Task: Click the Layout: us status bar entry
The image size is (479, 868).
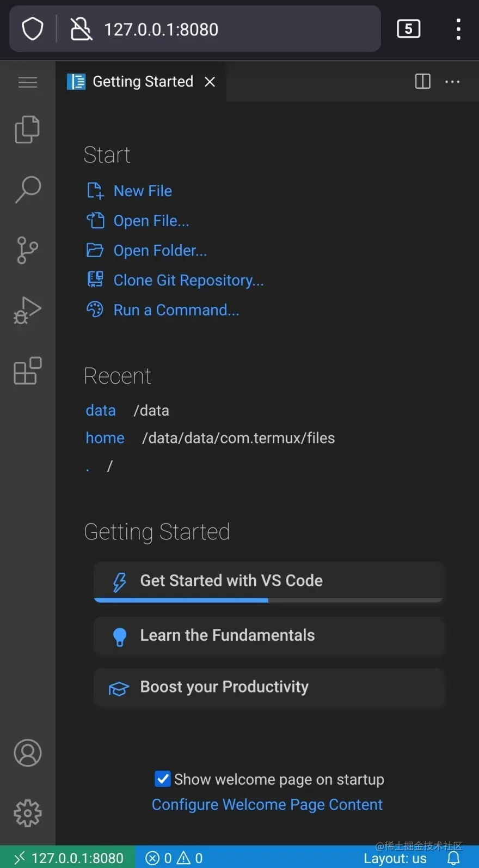Action: click(x=395, y=859)
